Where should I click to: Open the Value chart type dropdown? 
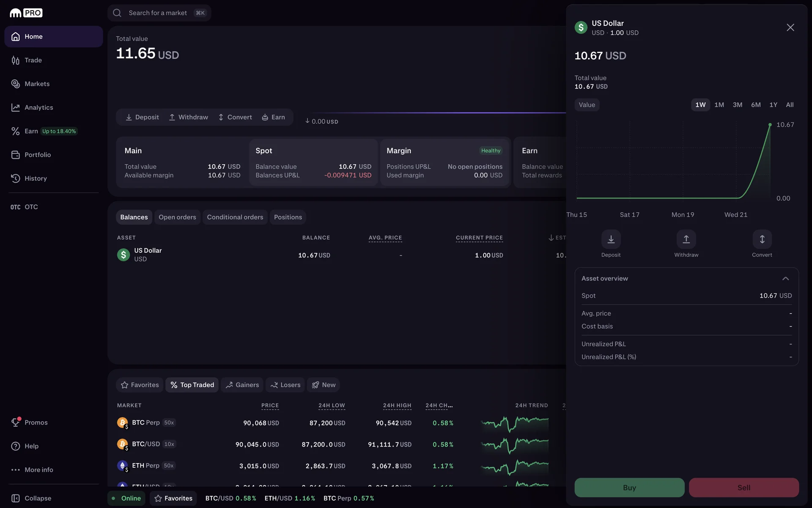coord(587,105)
